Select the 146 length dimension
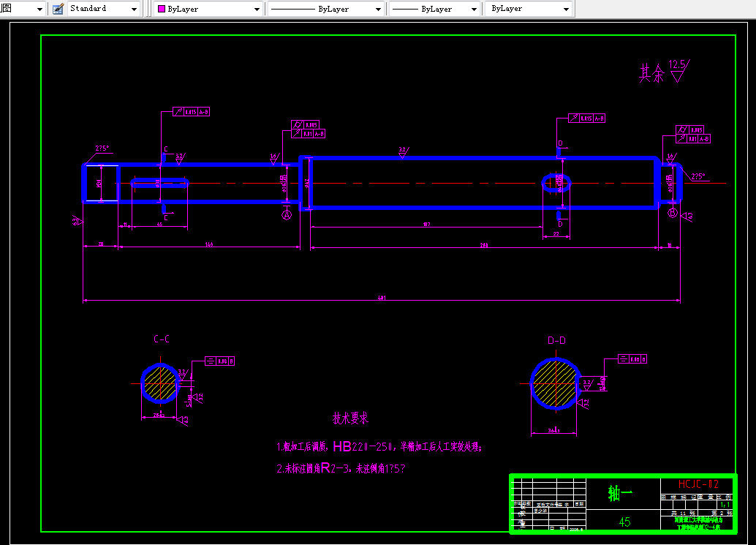Image resolution: width=756 pixels, height=545 pixels. click(x=209, y=245)
